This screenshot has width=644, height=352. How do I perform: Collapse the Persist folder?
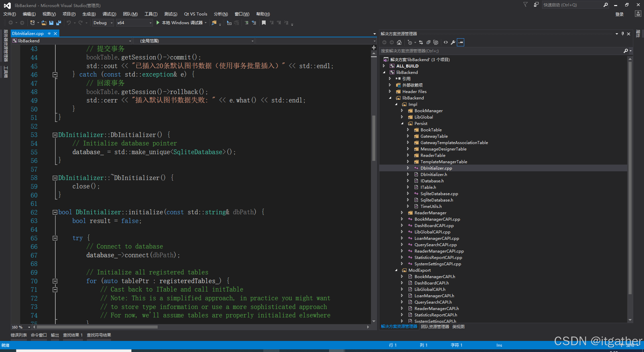(x=402, y=123)
